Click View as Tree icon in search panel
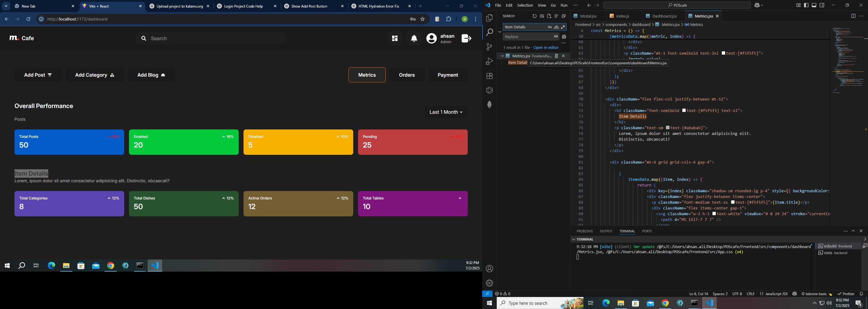The height and width of the screenshot is (309, 868). click(556, 16)
